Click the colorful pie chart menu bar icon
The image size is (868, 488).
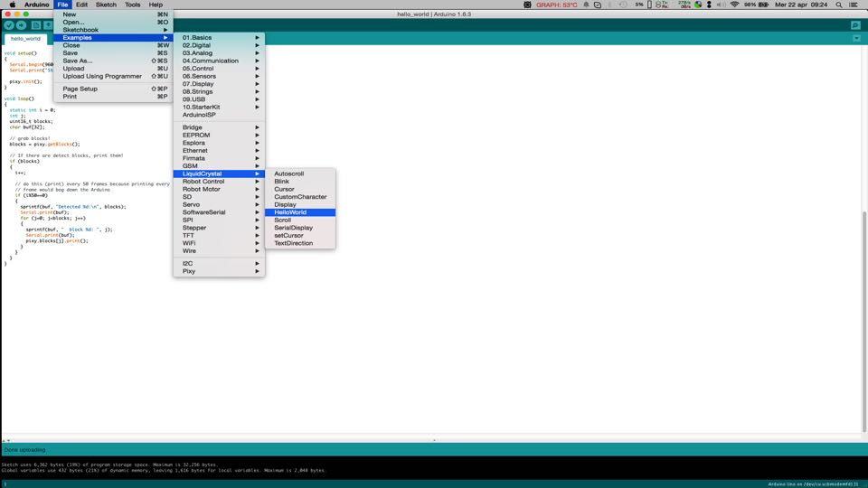[698, 5]
